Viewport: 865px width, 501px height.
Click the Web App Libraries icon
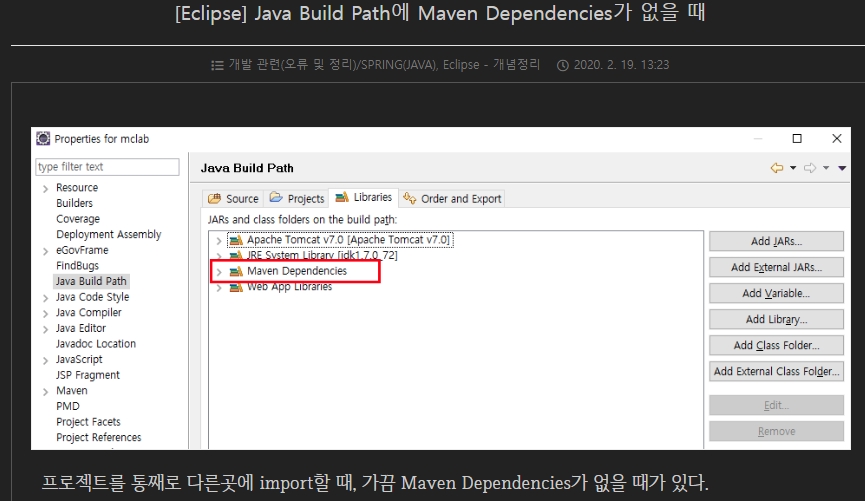pos(236,287)
